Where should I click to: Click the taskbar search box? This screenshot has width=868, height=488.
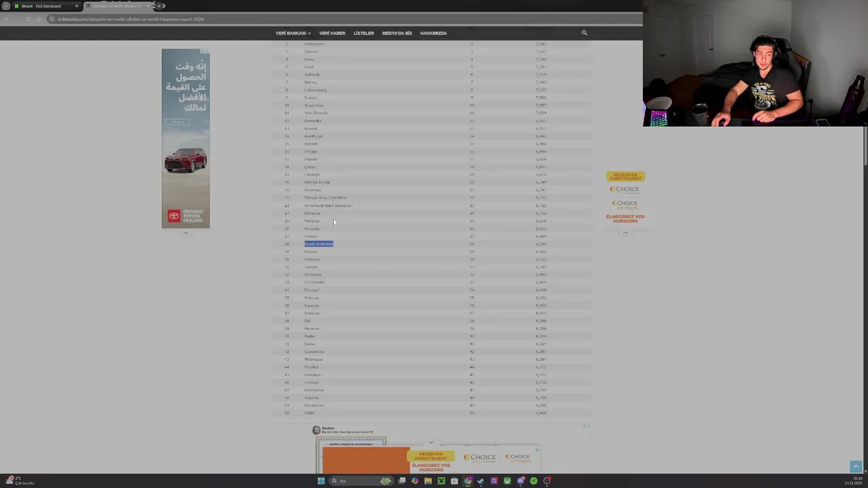[361, 481]
